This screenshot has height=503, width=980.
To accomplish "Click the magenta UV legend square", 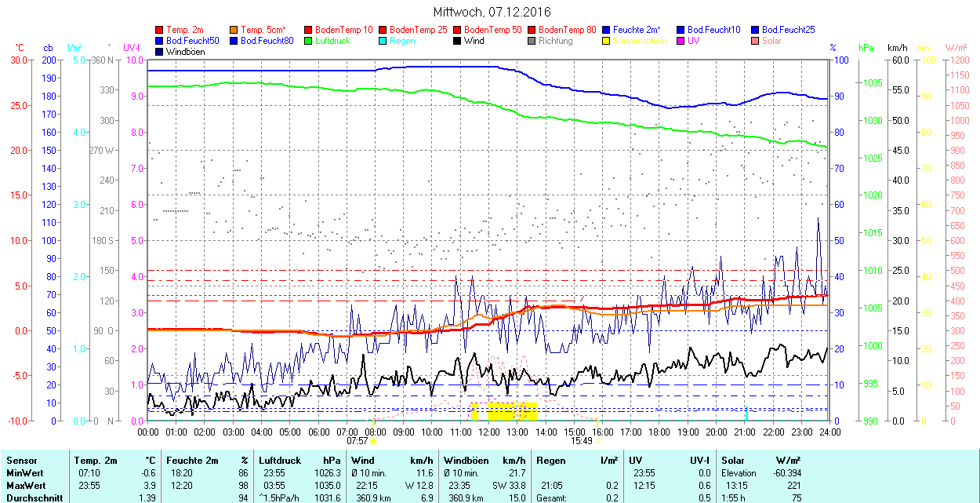I will 681,41.
